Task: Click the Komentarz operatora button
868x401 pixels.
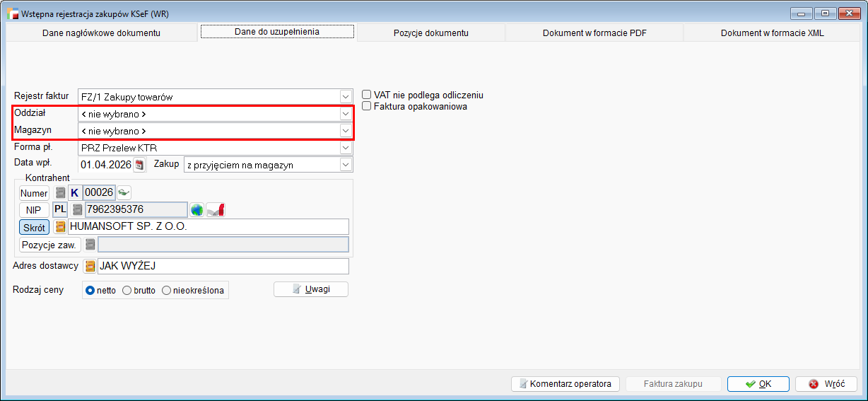Action: pyautogui.click(x=565, y=384)
